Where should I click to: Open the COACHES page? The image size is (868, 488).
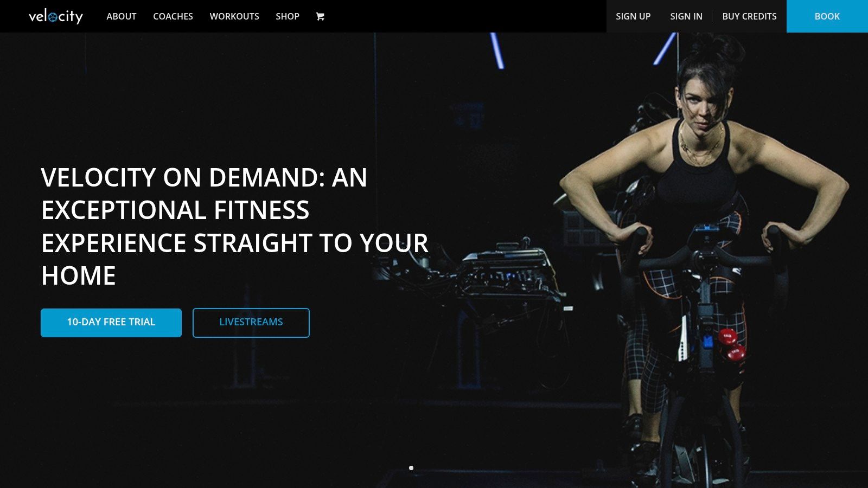(173, 16)
